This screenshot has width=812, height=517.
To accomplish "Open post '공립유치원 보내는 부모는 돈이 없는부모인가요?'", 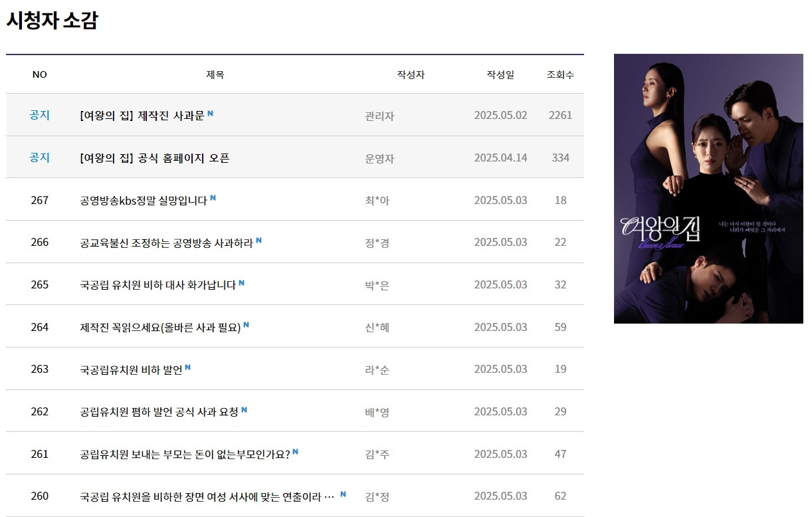I will pos(185,455).
